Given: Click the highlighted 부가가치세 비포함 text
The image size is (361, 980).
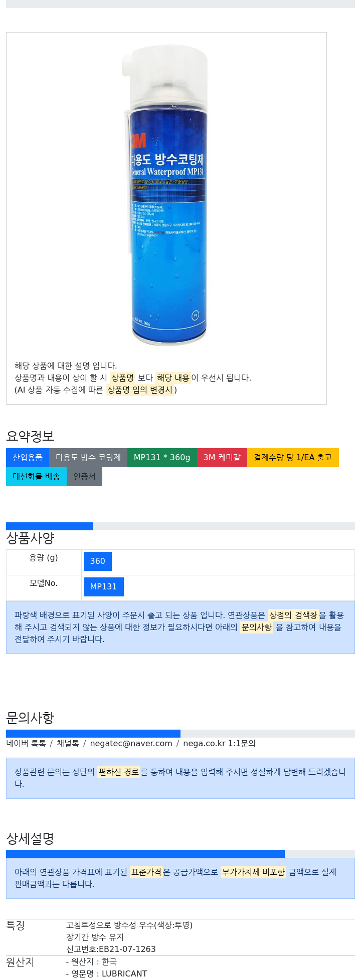Looking at the screenshot, I should [x=254, y=872].
